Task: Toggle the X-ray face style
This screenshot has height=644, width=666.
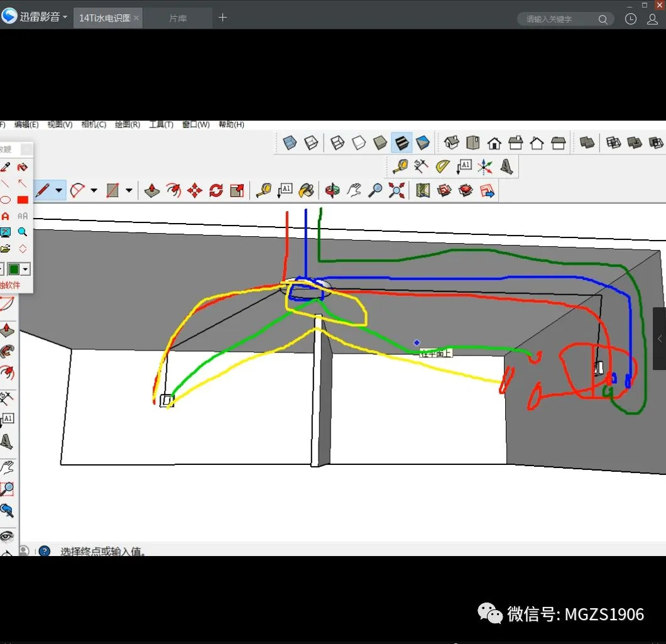Action: [290, 143]
